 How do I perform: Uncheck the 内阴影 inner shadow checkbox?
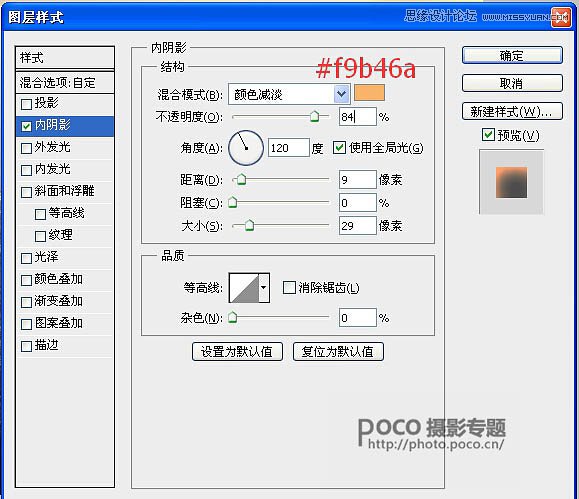tap(26, 127)
